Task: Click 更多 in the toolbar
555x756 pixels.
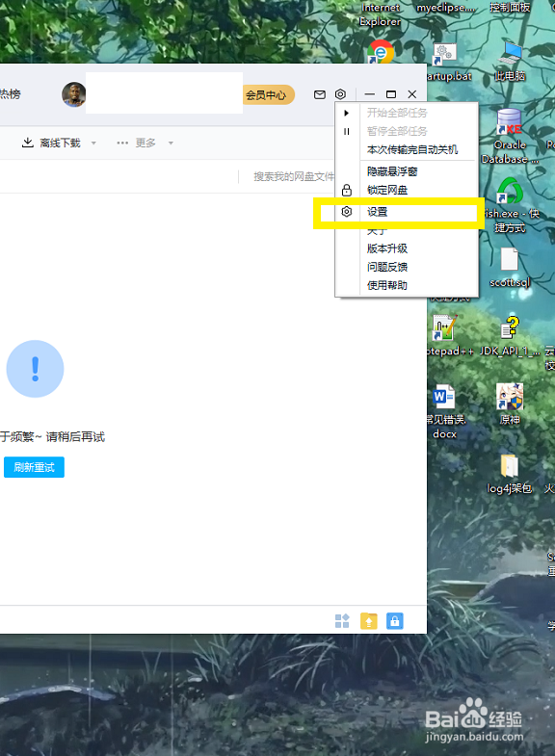Action: point(137,143)
